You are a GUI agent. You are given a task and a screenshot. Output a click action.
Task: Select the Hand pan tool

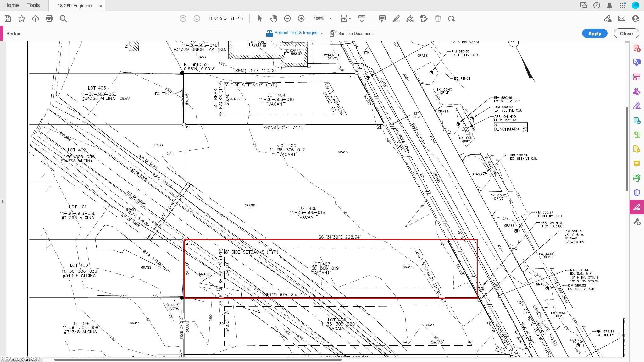click(273, 19)
